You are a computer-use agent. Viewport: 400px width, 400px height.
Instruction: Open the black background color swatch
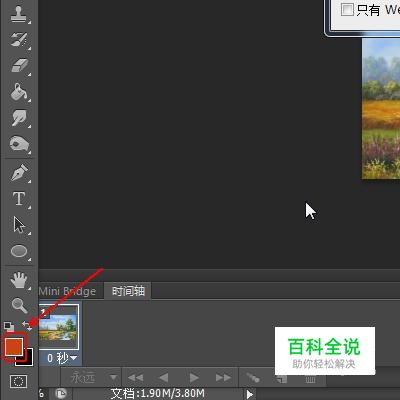click(29, 360)
